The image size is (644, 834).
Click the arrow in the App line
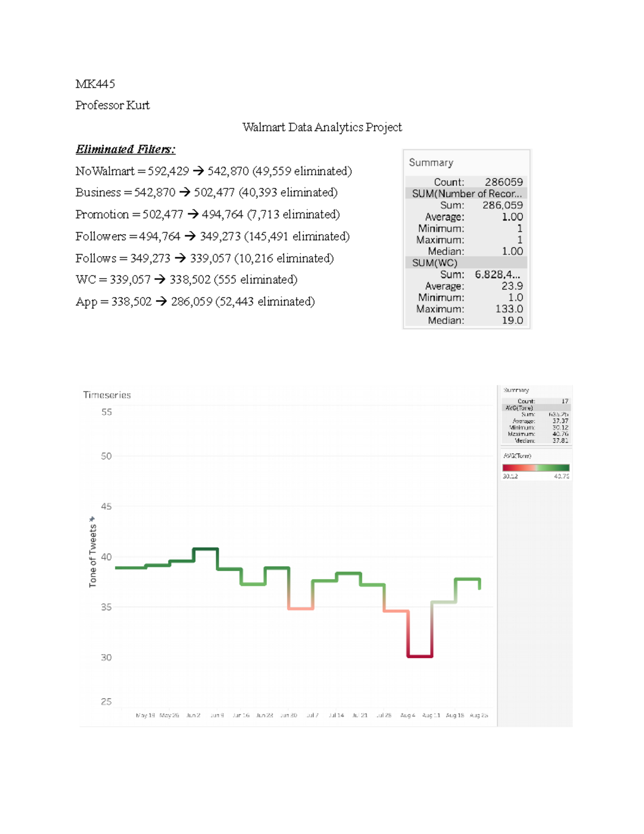pyautogui.click(x=161, y=302)
